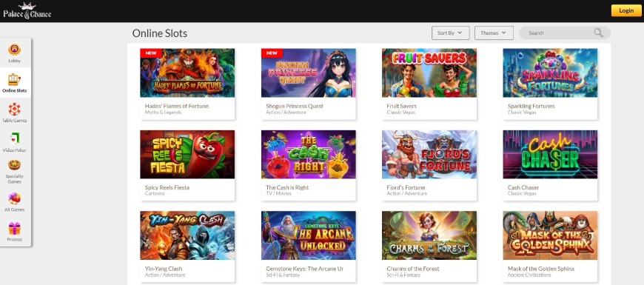Screen dimensions: 644x285
Task: Open Mask of the Golden Sphinx thumbnail
Action: (x=550, y=235)
